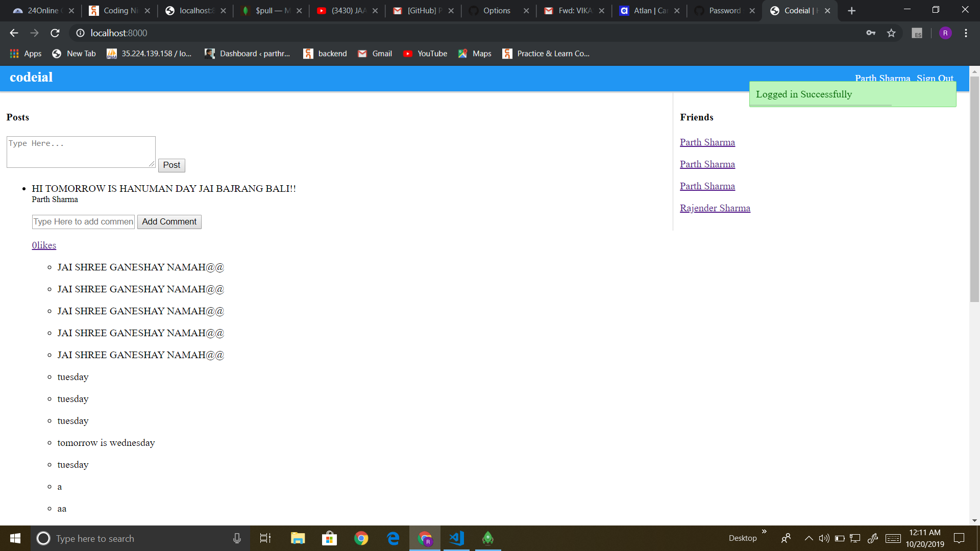Sign Out of codeial
Viewport: 980px width, 551px height.
click(x=935, y=78)
